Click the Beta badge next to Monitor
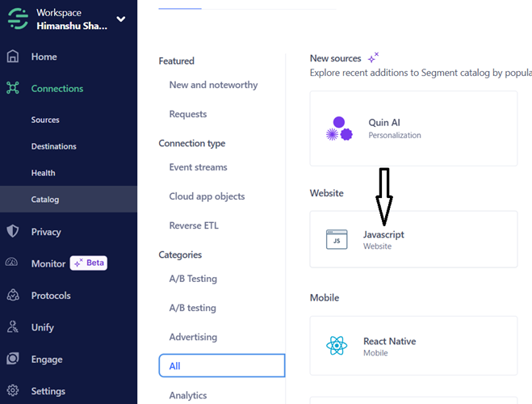532x404 pixels. [89, 263]
